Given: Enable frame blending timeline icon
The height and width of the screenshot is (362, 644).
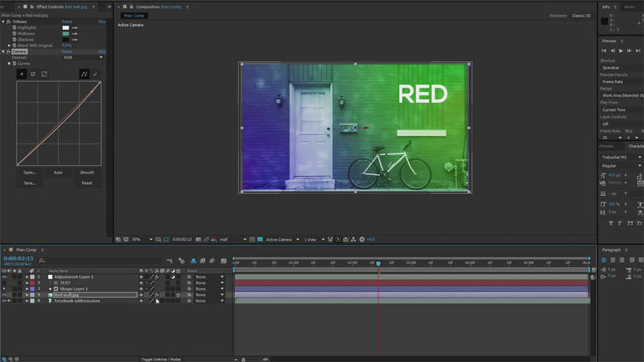Looking at the screenshot, I should click(x=203, y=260).
